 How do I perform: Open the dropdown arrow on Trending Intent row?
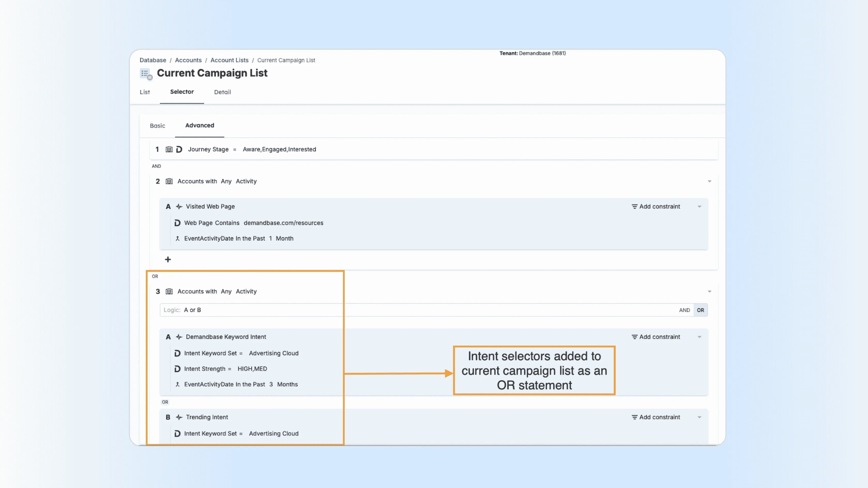pyautogui.click(x=699, y=417)
